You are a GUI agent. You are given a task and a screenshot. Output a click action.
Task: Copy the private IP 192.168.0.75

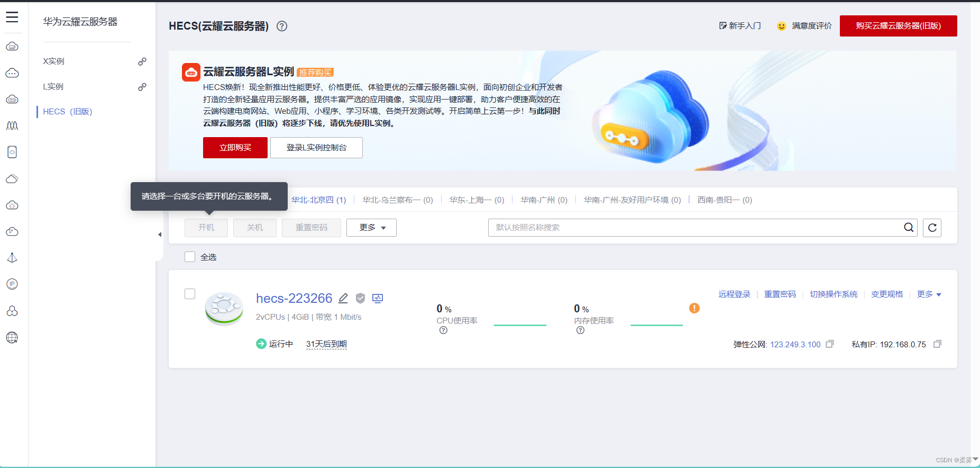click(937, 344)
